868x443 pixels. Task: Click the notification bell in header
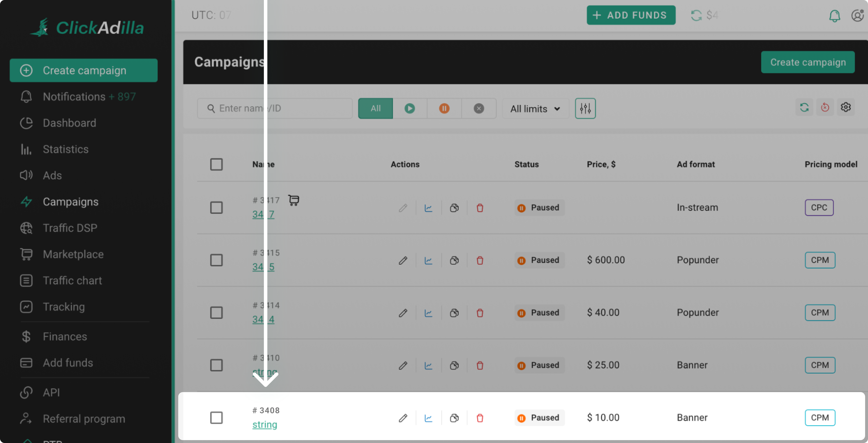click(x=834, y=15)
